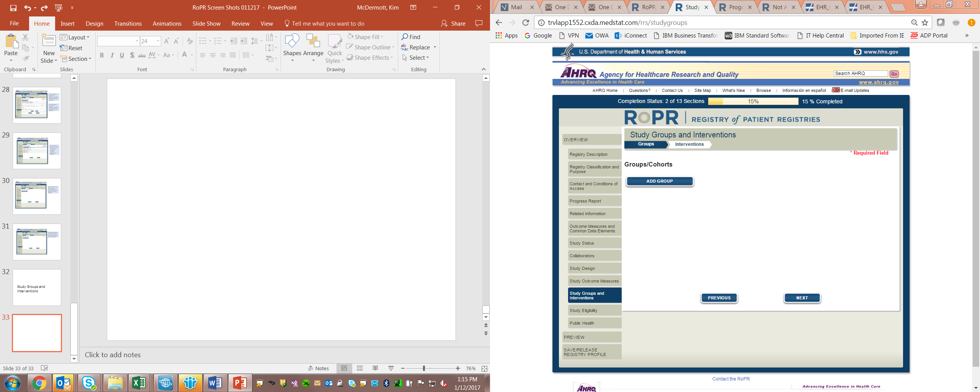
Task: Click Find in Editing group
Action: 411,37
